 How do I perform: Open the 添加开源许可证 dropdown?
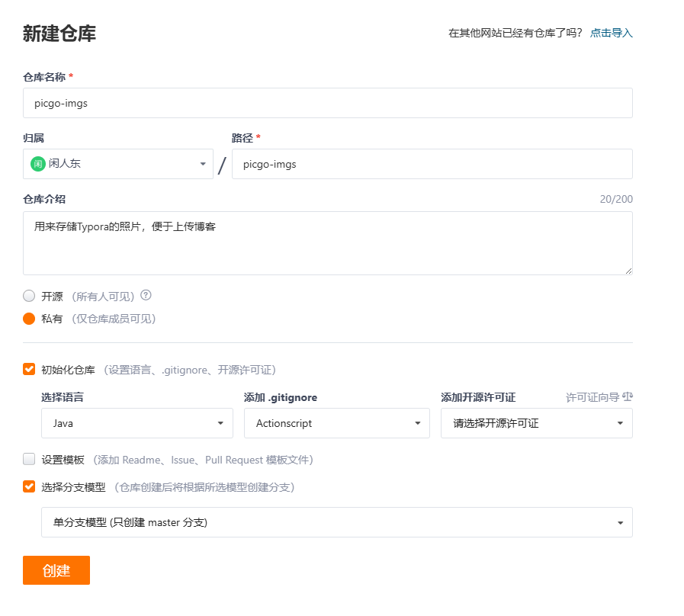[536, 423]
